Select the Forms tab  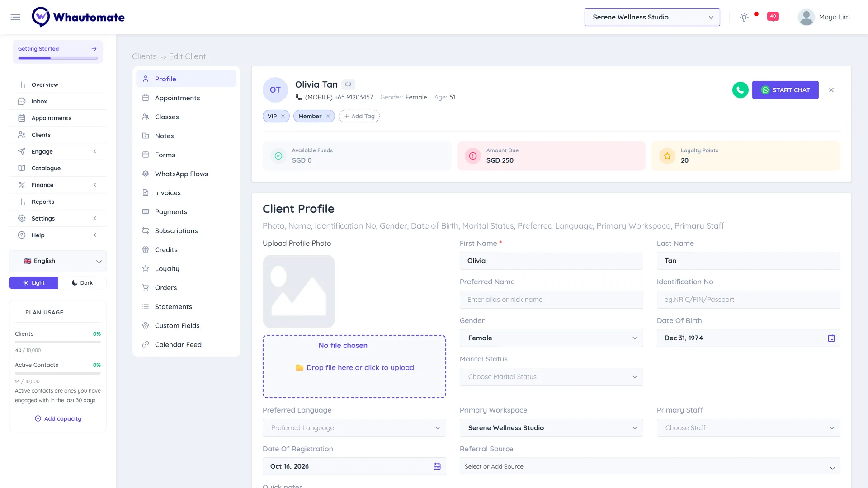186,155
